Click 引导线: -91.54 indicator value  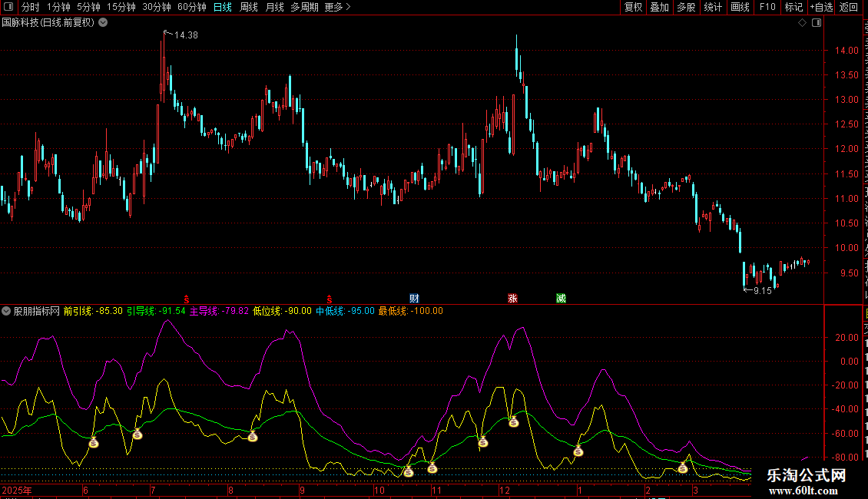156,311
